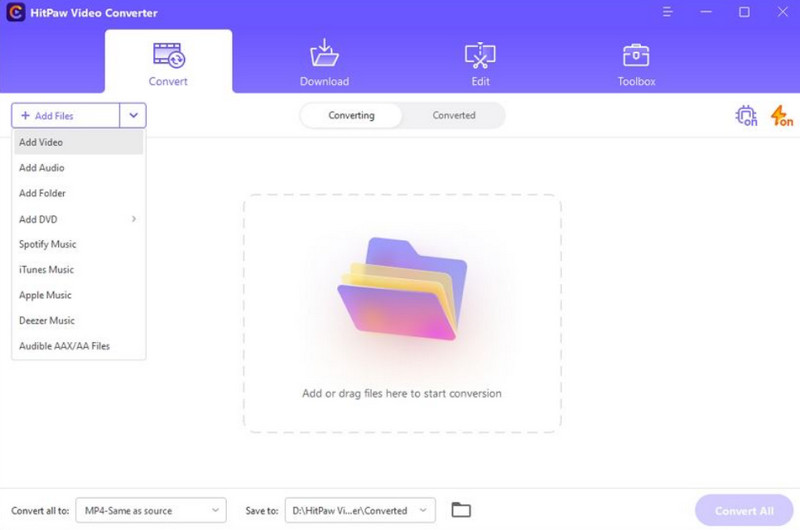The image size is (800, 530).
Task: Go to the Toolbox tab
Action: (x=636, y=63)
